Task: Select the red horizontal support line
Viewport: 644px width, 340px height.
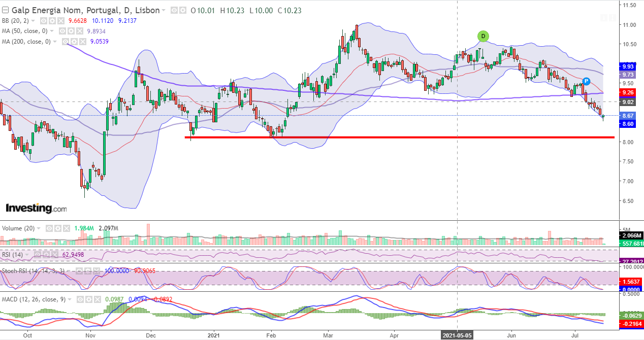Action: (x=400, y=137)
